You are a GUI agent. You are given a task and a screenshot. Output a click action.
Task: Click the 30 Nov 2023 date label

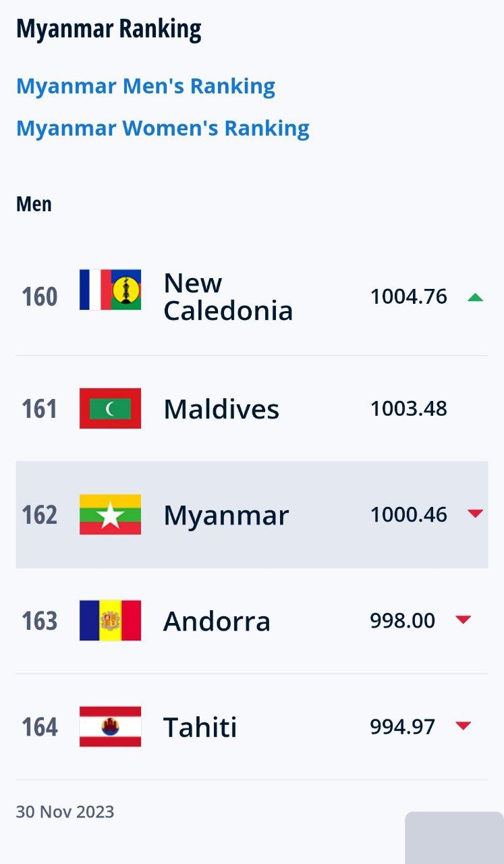[65, 811]
